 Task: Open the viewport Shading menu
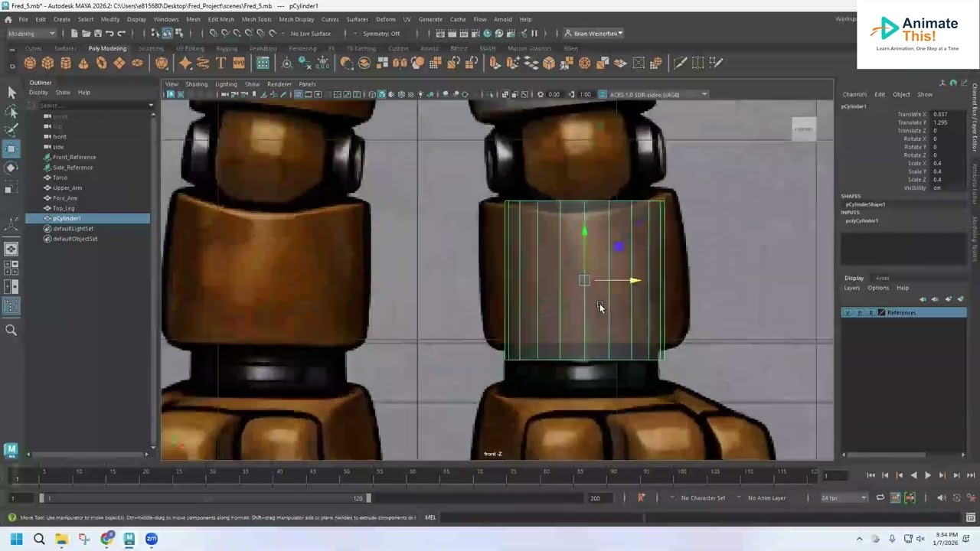click(196, 84)
